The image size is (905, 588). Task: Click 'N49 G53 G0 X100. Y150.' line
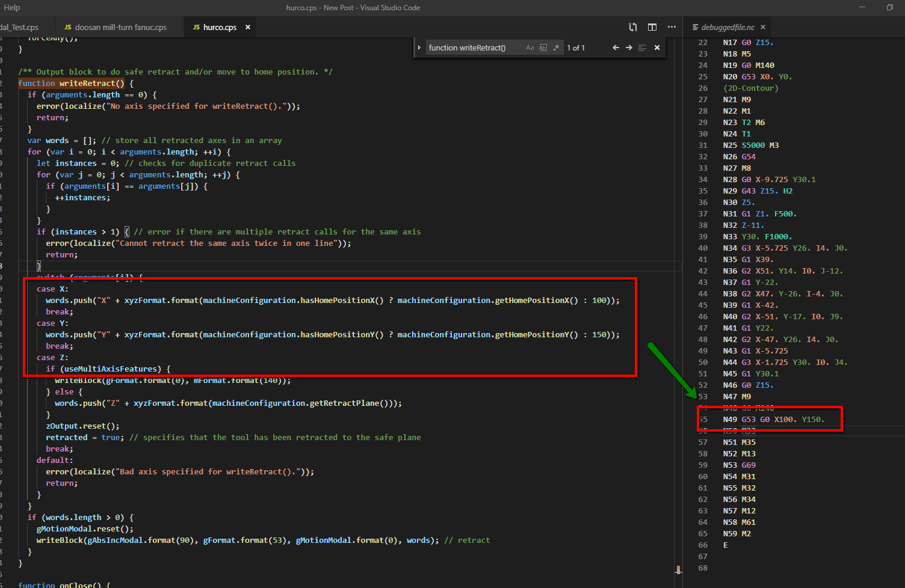(773, 420)
